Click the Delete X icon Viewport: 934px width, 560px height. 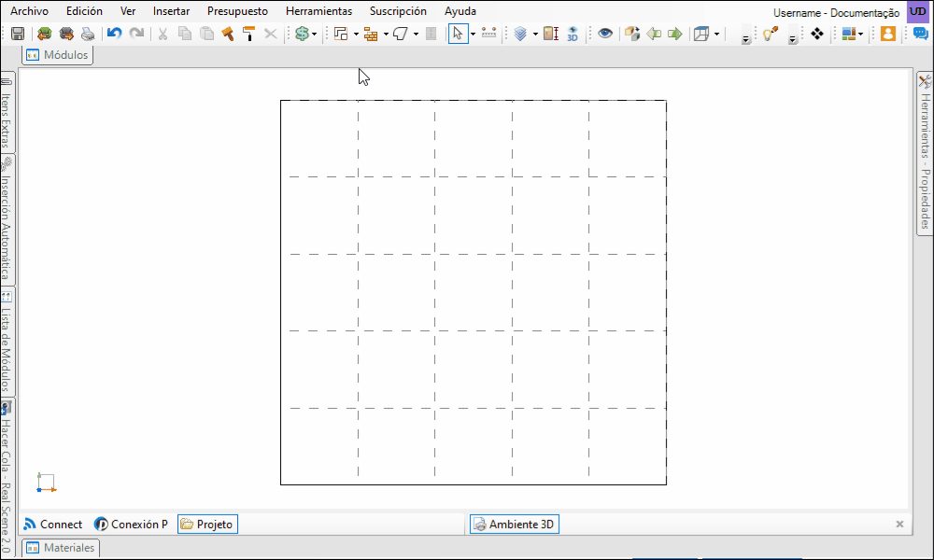point(271,34)
